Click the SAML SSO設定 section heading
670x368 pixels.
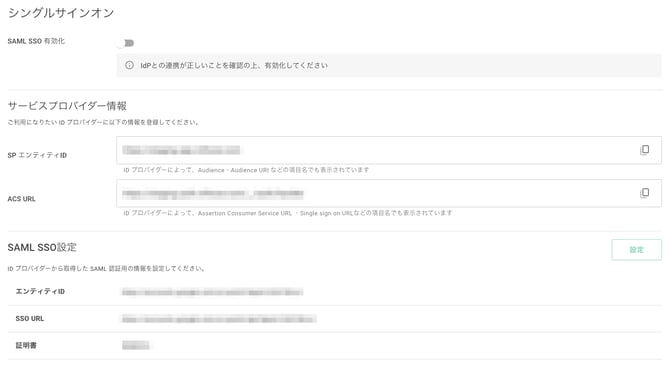pyautogui.click(x=42, y=247)
